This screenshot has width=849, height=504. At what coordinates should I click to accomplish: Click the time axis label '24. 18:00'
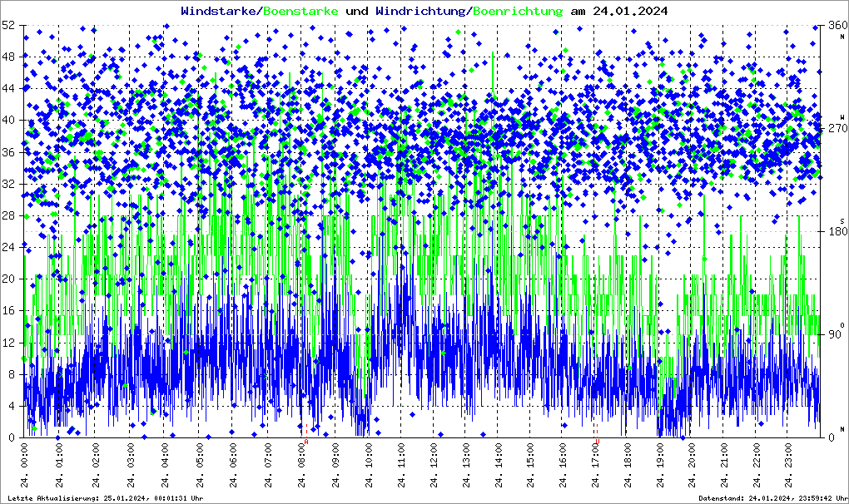[627, 465]
